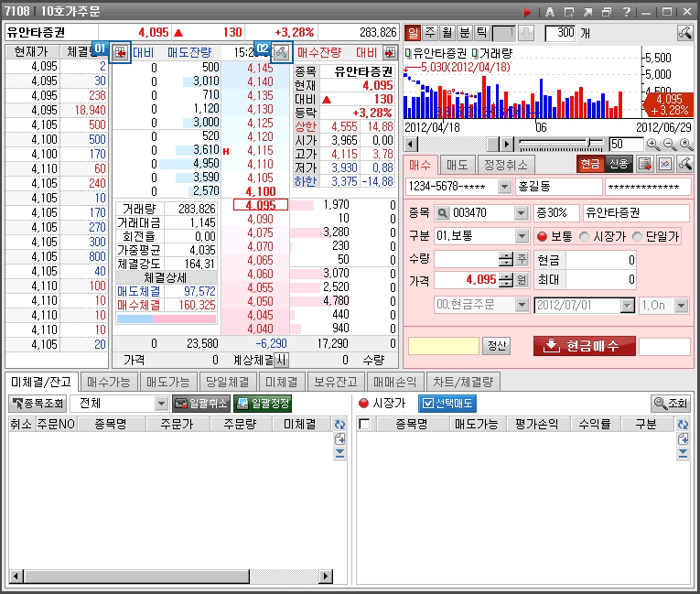Viewport: 700px width, 594px height.
Task: Switch to 현금 cash mode
Action: 589,164
